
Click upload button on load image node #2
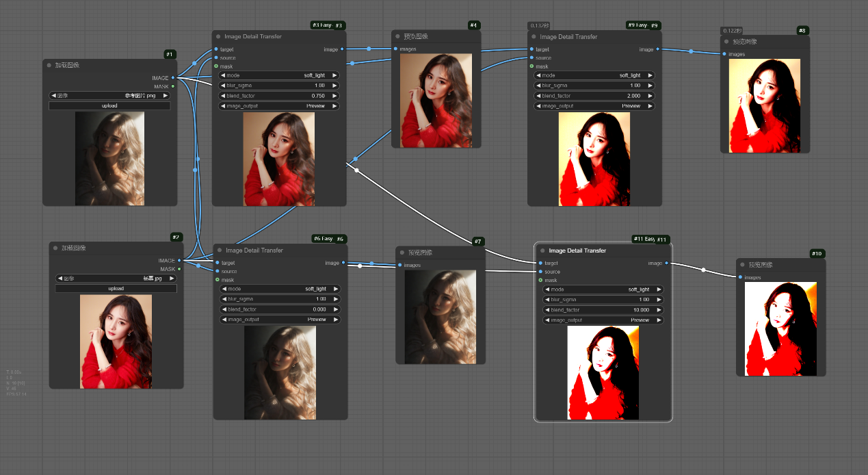coord(116,289)
